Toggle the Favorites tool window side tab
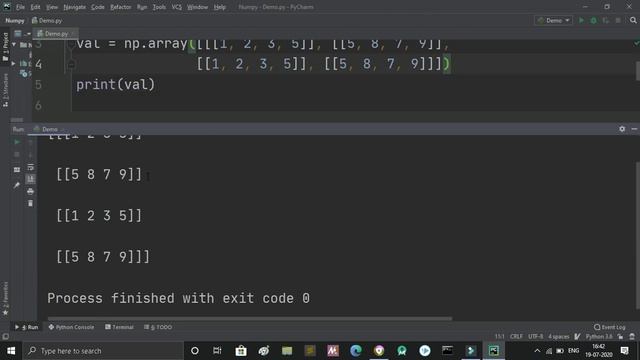 click(x=5, y=298)
